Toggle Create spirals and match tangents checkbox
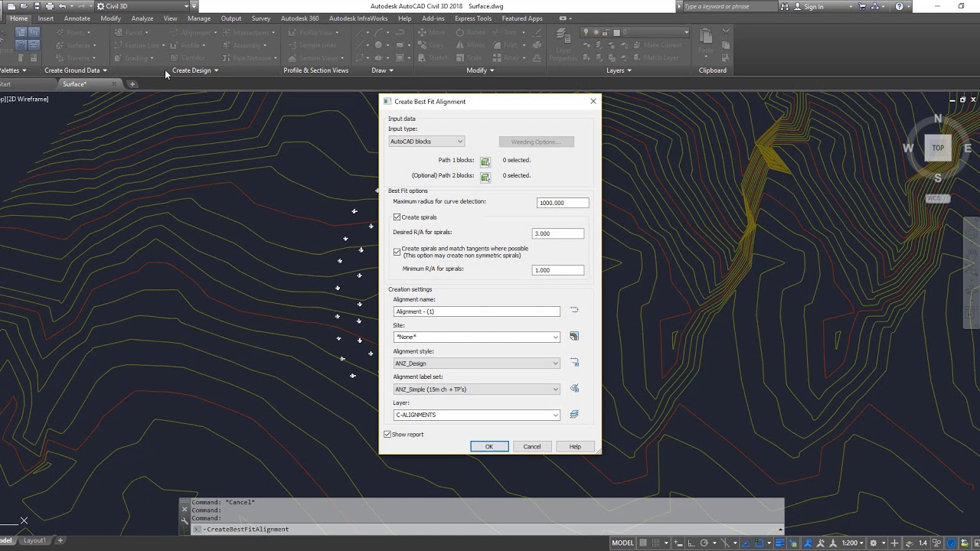The image size is (980, 551). coord(397,252)
